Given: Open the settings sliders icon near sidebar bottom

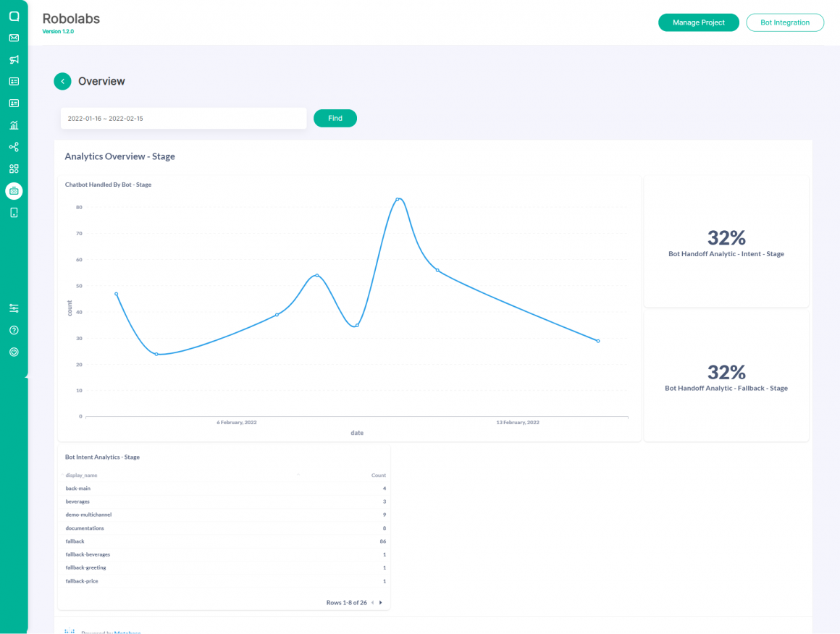Looking at the screenshot, I should click(13, 308).
